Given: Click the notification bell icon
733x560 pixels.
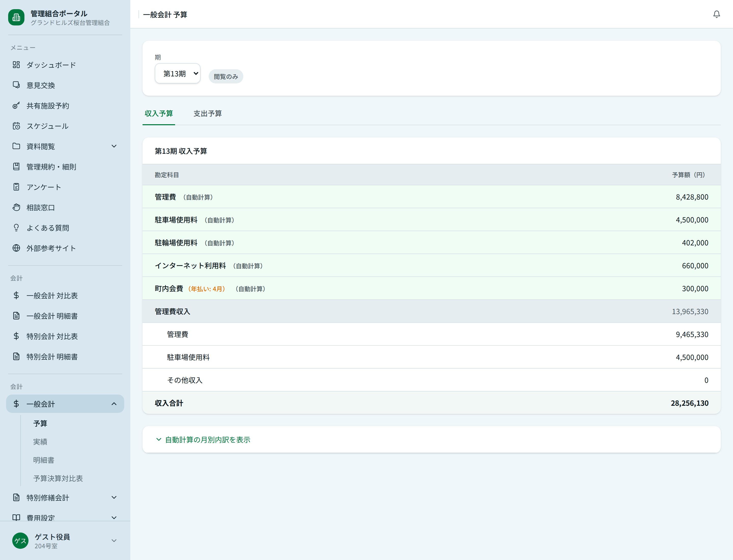Looking at the screenshot, I should pyautogui.click(x=716, y=14).
